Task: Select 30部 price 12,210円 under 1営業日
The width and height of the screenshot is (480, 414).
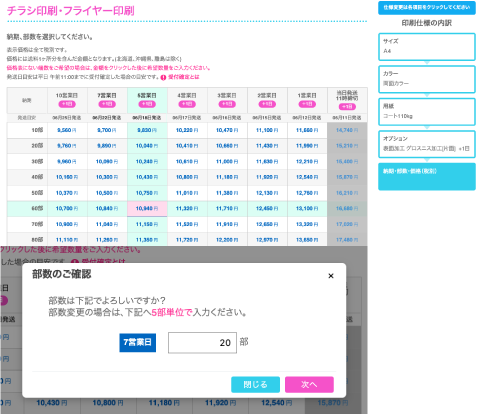Action: pyautogui.click(x=307, y=162)
